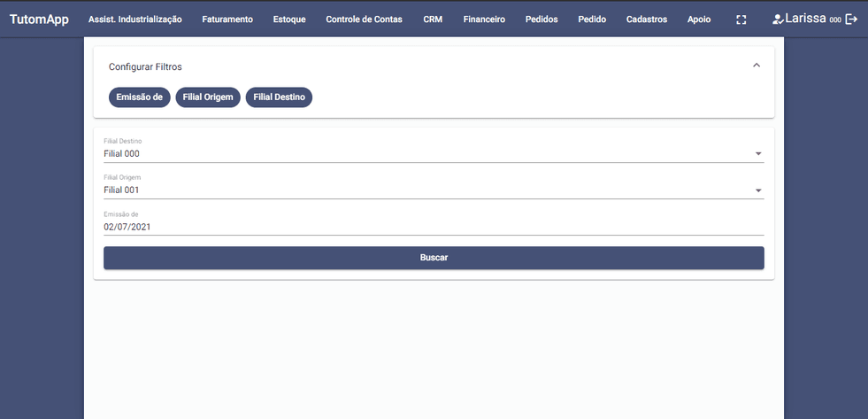Toggle the Filial Destino filter chip
This screenshot has width=868, height=419.
(x=279, y=97)
